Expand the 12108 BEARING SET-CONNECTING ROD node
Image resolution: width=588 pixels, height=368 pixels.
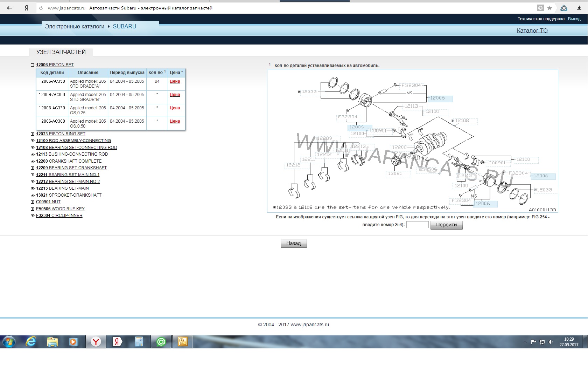pos(32,148)
